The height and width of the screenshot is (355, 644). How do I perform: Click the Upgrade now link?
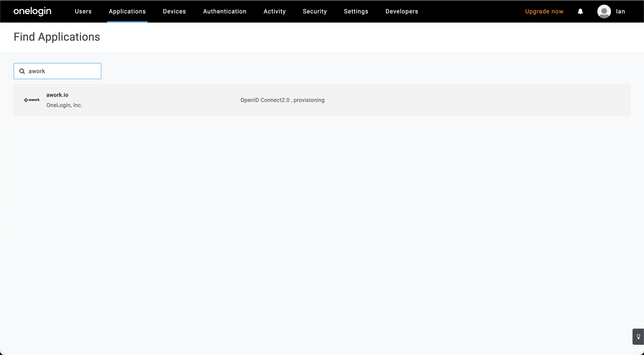(544, 11)
